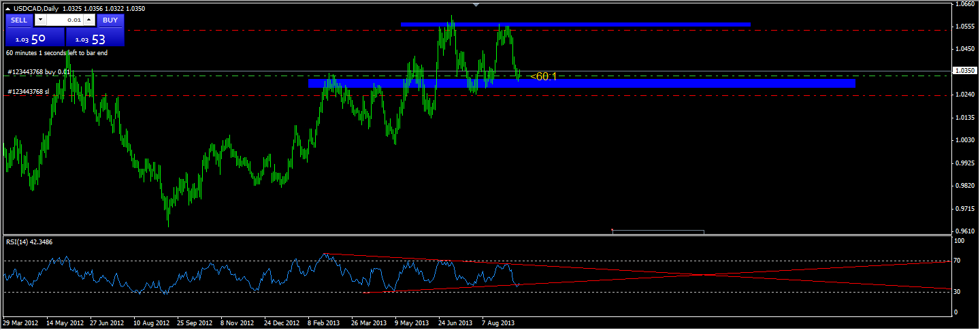The width and height of the screenshot is (980, 330).
Task: Click the '8 Nov 2012' date label
Action: [237, 322]
